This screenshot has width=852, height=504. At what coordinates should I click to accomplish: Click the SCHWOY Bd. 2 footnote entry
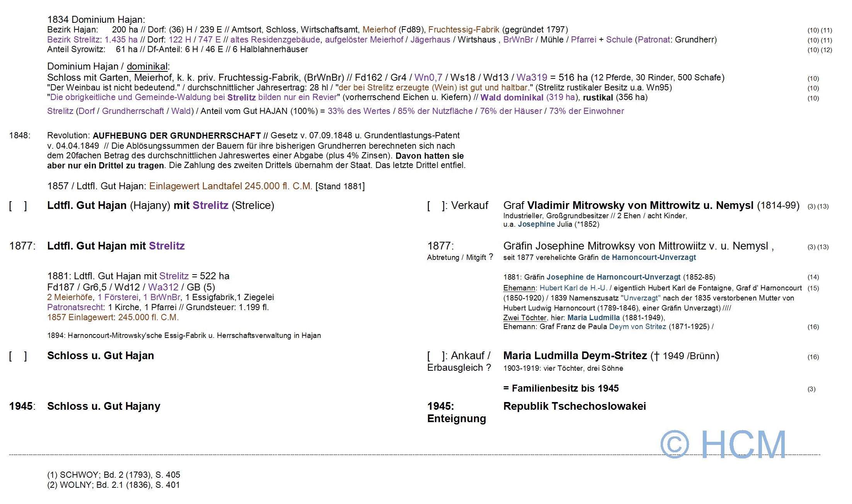coord(113,475)
